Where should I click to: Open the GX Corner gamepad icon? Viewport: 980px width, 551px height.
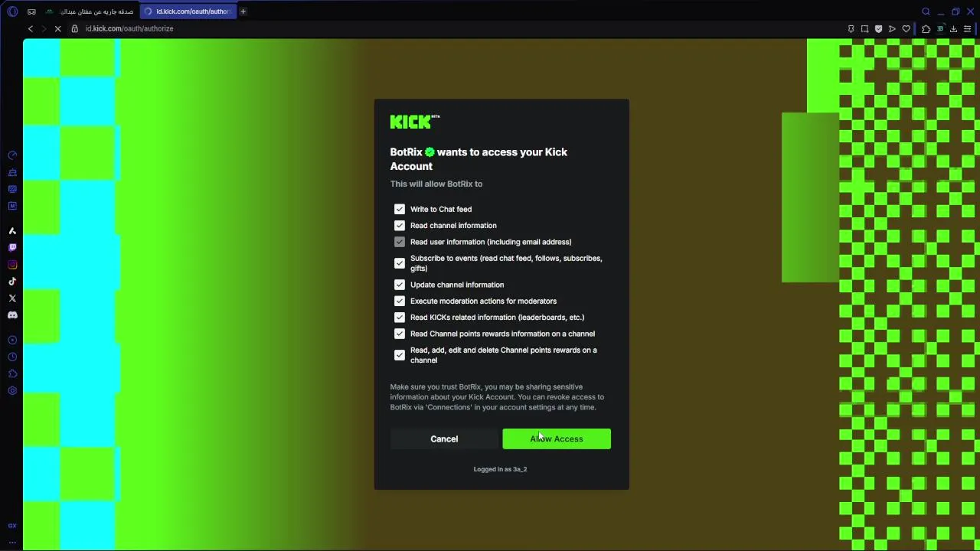pos(31,11)
